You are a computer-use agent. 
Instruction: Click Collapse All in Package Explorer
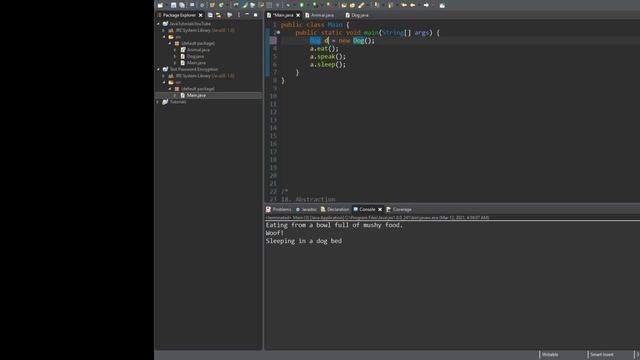pos(210,15)
